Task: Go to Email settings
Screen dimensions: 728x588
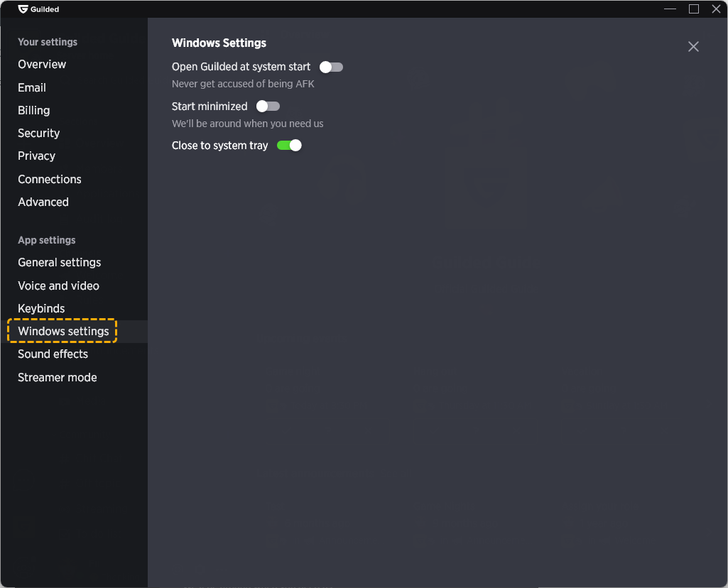Action: (31, 87)
